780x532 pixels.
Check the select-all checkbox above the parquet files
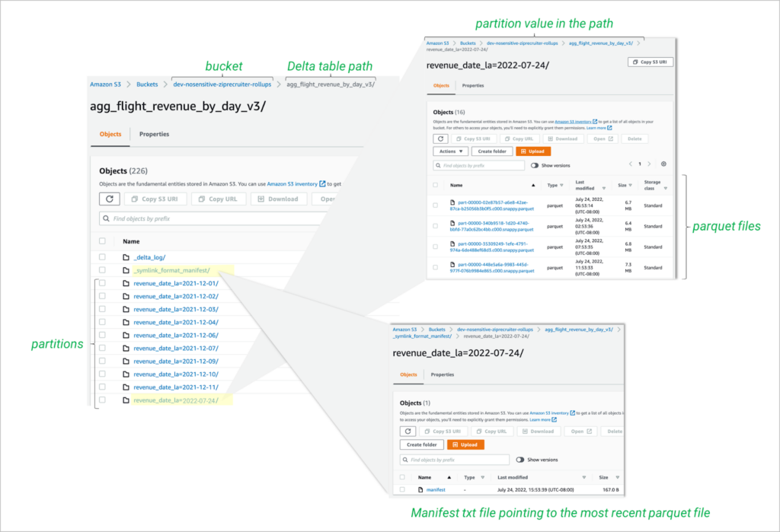point(435,185)
